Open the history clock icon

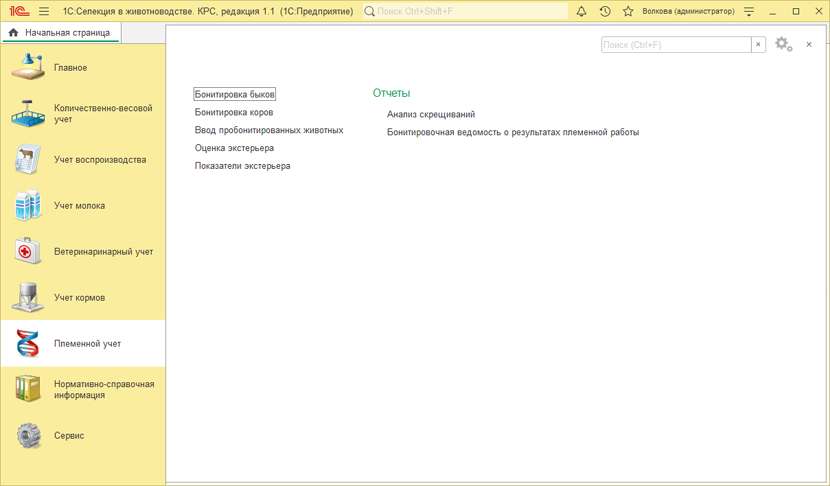(605, 12)
